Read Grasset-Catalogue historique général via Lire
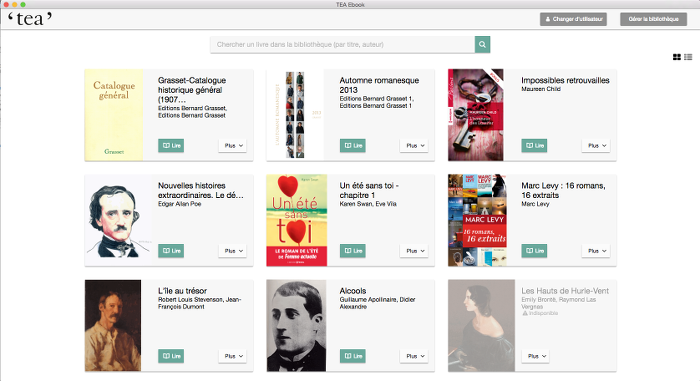This screenshot has width=700, height=381. click(171, 146)
